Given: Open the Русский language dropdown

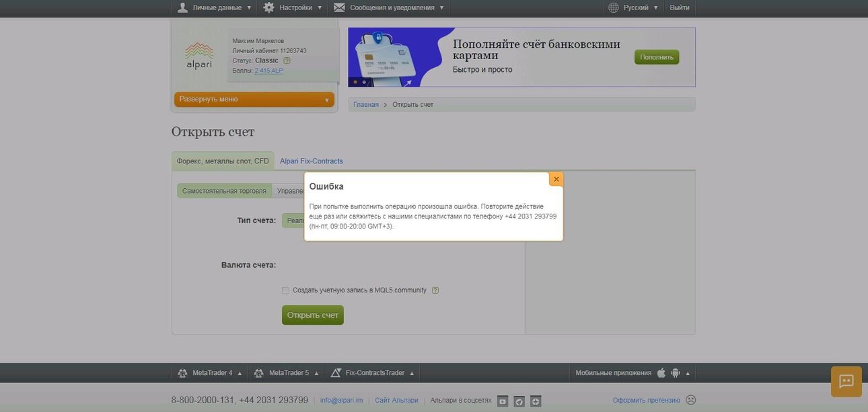Looking at the screenshot, I should [x=633, y=8].
